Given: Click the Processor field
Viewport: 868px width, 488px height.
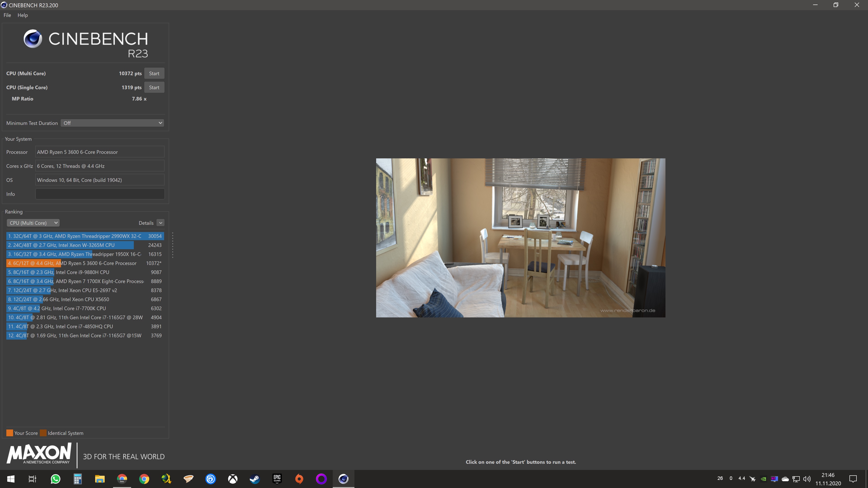Looking at the screenshot, I should 100,152.
